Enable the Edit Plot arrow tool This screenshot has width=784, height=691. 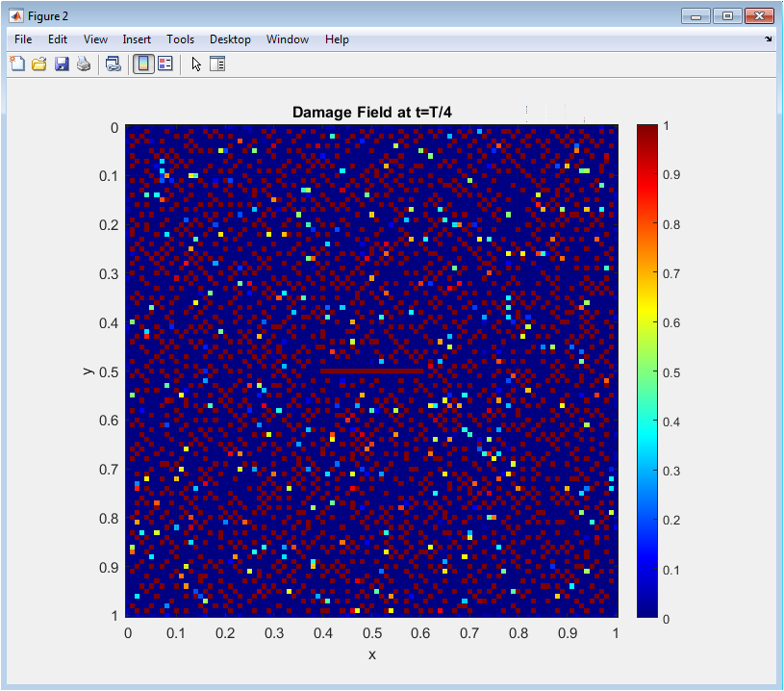(x=196, y=64)
